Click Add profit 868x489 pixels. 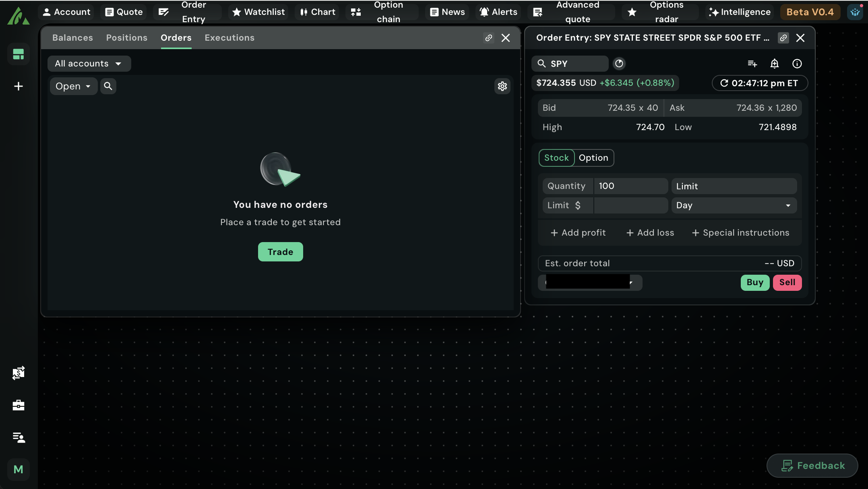tap(578, 233)
